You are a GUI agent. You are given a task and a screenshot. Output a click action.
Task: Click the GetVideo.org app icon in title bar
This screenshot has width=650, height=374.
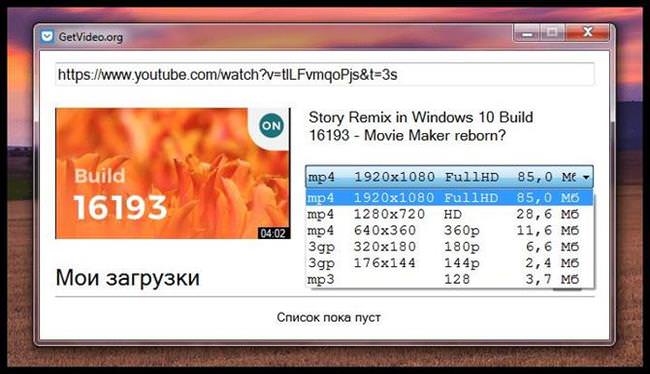(x=47, y=36)
